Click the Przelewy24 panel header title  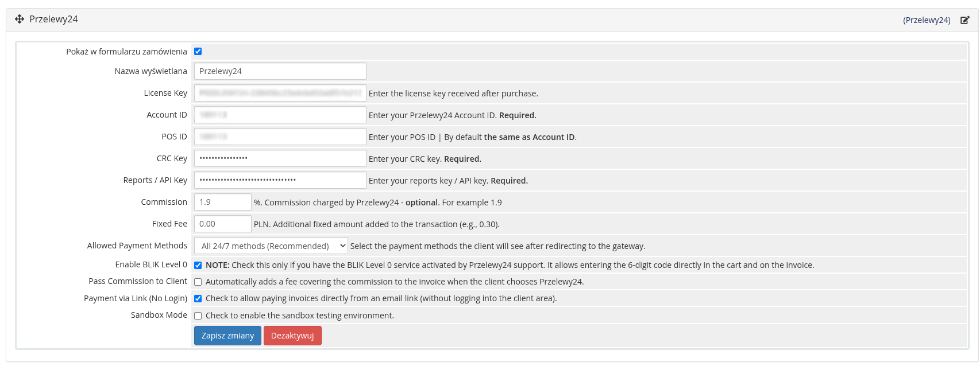tap(53, 19)
